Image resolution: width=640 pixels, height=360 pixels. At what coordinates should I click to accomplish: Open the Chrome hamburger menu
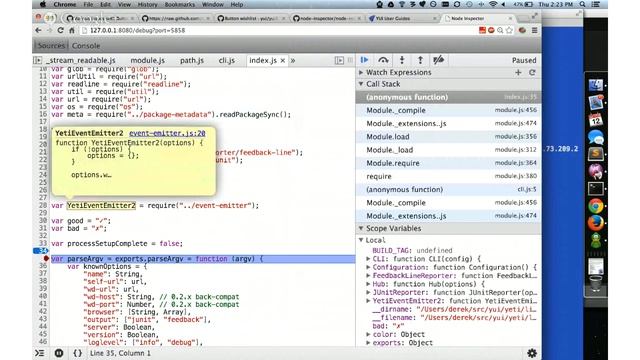click(534, 30)
